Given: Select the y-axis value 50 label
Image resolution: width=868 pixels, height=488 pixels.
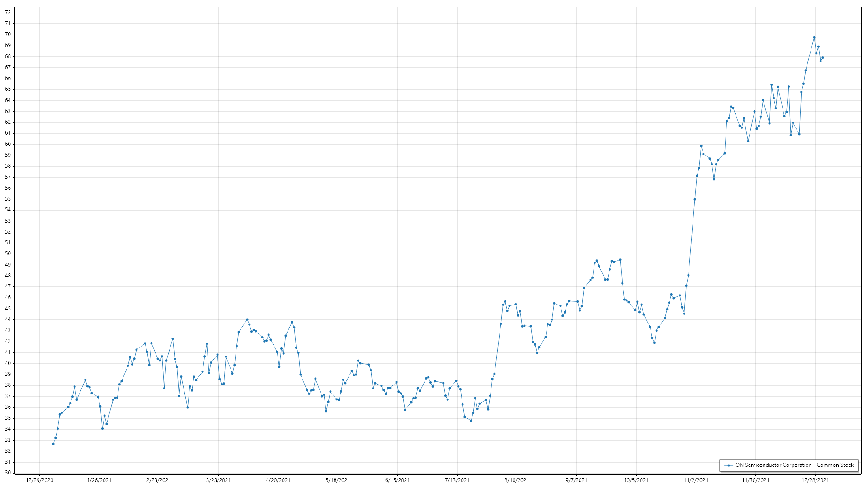Looking at the screenshot, I should [8, 253].
